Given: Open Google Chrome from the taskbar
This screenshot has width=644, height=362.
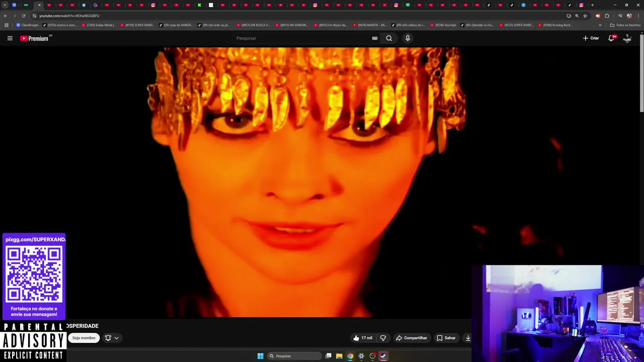Looking at the screenshot, I should [350, 356].
